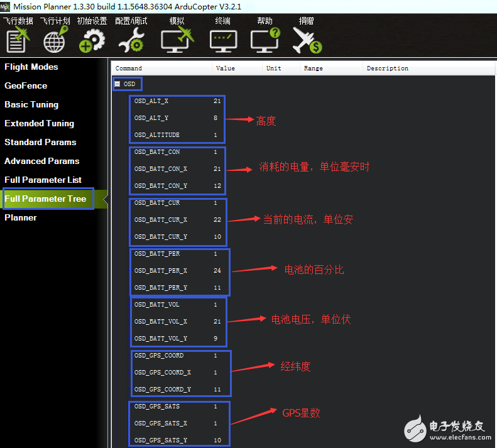
Task: Edit the value 22 of OSD_BATT_CUR_X
Action: [217, 220]
